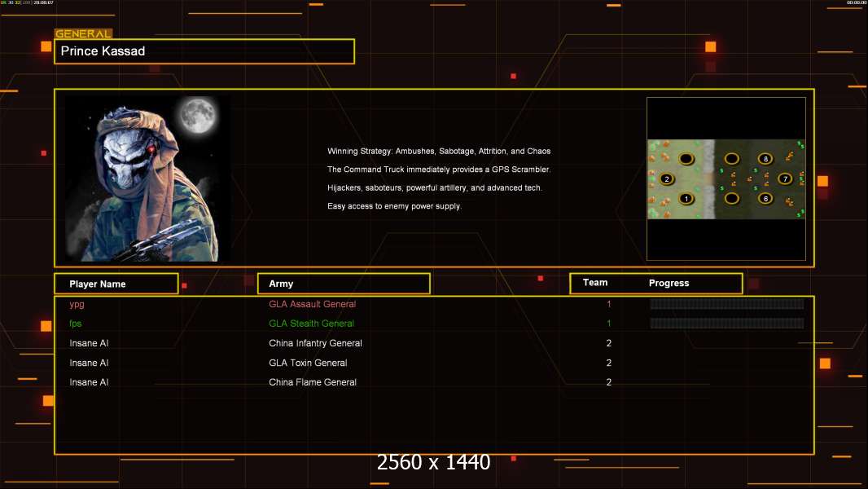Screen dimensions: 868x489
Task: Click the Prince Kassad general name field
Action: point(204,51)
